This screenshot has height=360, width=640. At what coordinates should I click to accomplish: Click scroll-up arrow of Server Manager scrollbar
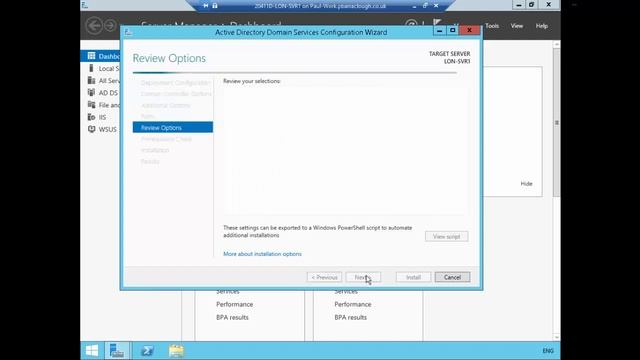[557, 44]
